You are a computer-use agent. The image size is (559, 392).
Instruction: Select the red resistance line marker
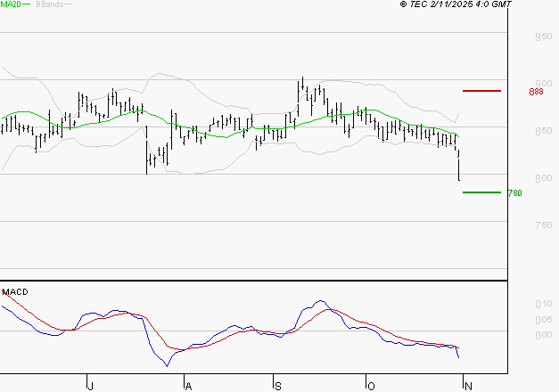coord(481,91)
